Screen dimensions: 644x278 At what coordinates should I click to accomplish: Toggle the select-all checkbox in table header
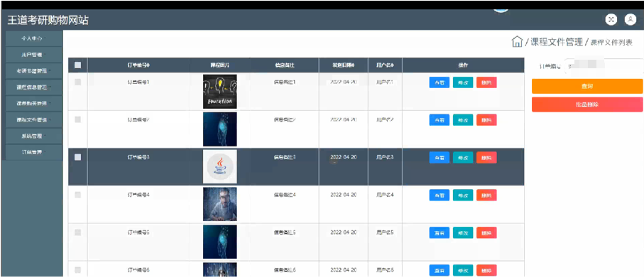(77, 65)
